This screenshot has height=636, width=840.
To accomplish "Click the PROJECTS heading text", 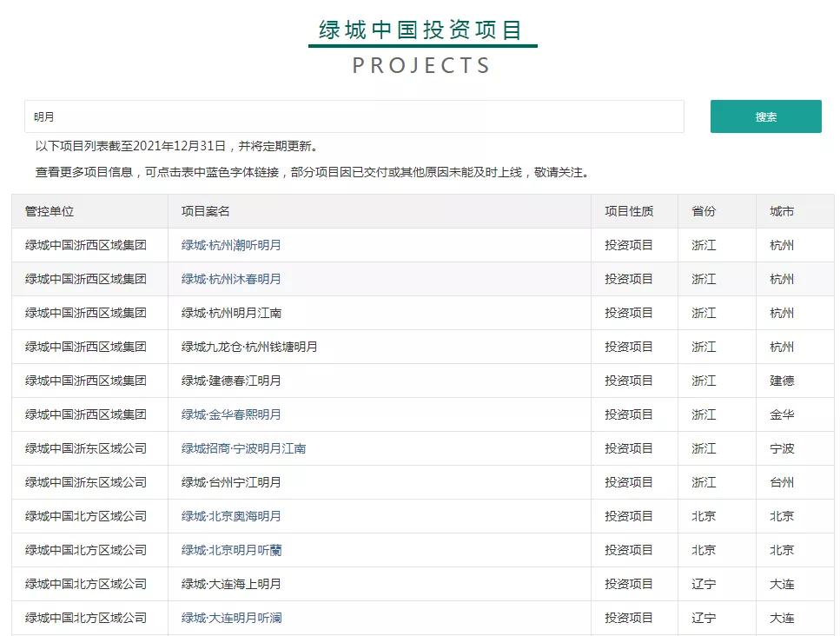I will [x=421, y=65].
